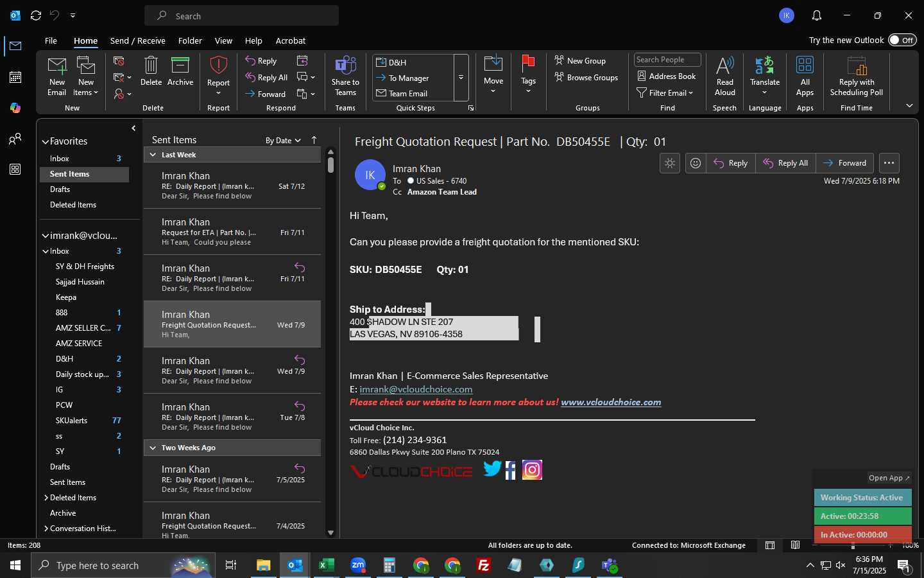Open the View tab

[x=223, y=40]
